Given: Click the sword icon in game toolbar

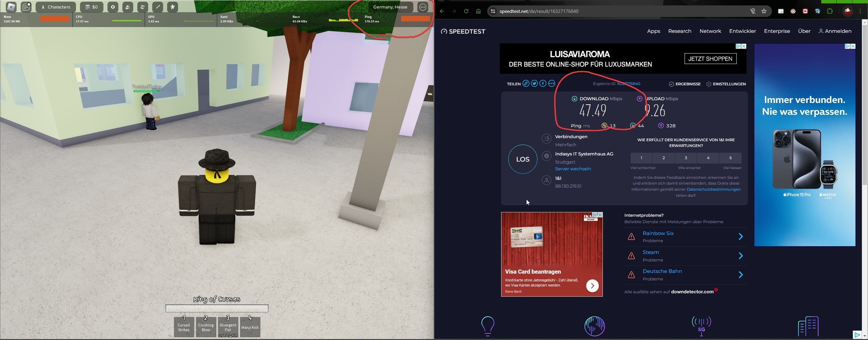Looking at the screenshot, I should point(157,7).
